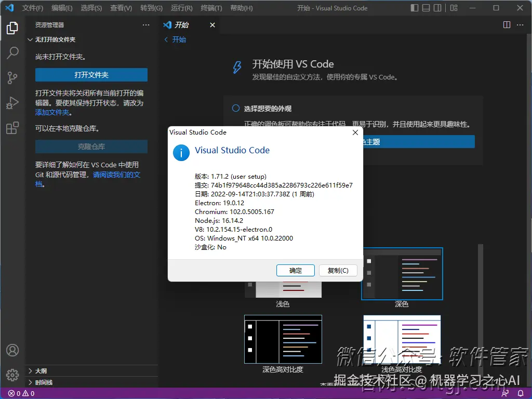Screen dimensions: 532x399
Task: Open Customize Layout icon in title bar
Action: point(454,8)
